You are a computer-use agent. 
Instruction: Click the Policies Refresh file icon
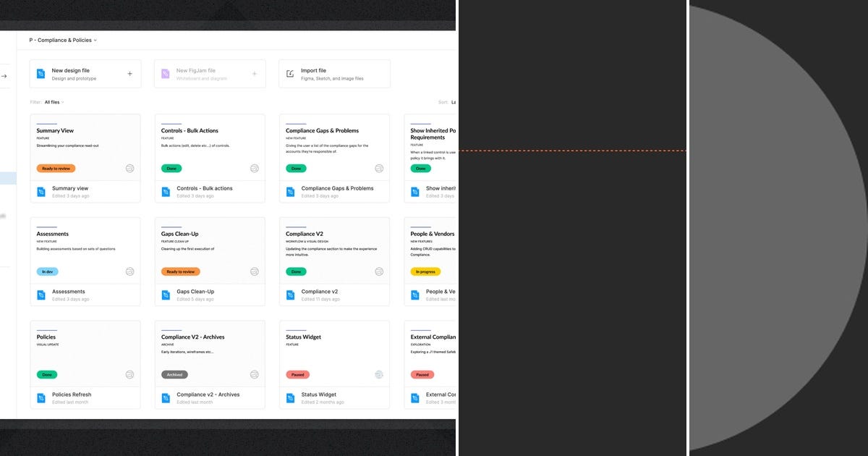[x=41, y=397]
